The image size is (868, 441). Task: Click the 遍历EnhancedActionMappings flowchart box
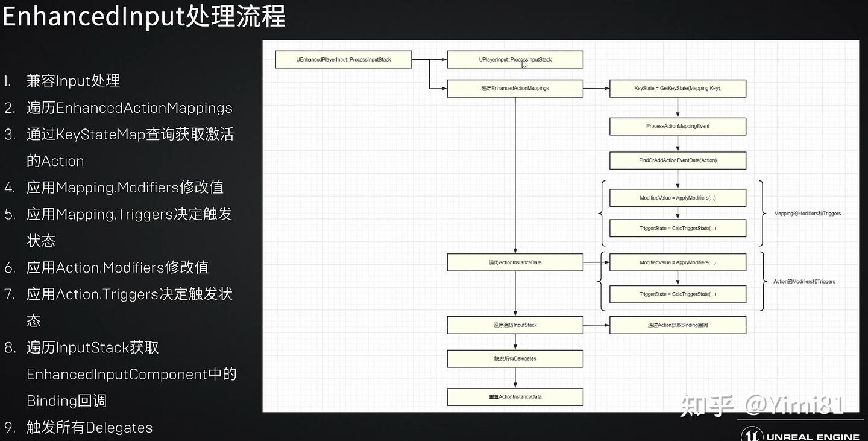[x=515, y=89]
